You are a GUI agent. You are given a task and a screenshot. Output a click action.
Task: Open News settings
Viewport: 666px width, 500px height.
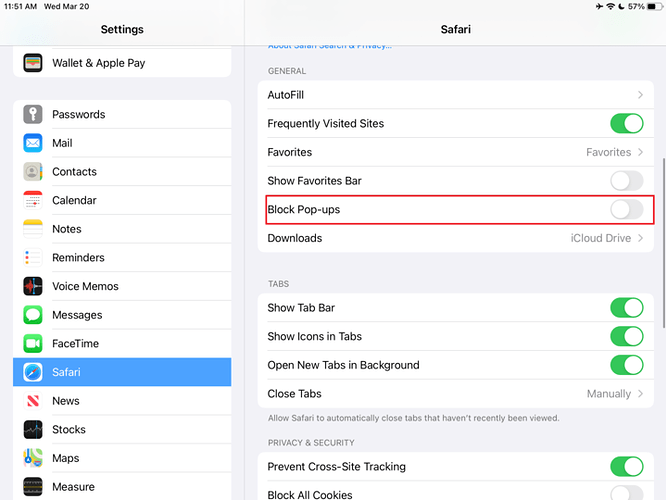click(122, 401)
